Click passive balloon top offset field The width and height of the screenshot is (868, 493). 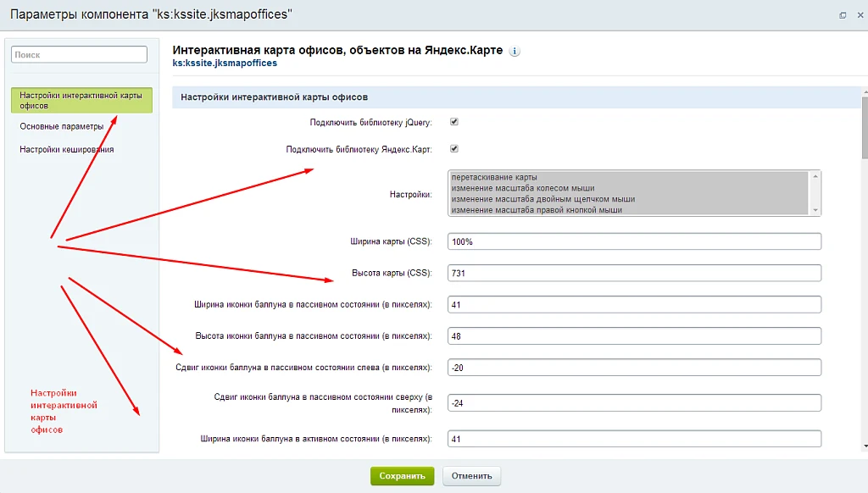634,403
